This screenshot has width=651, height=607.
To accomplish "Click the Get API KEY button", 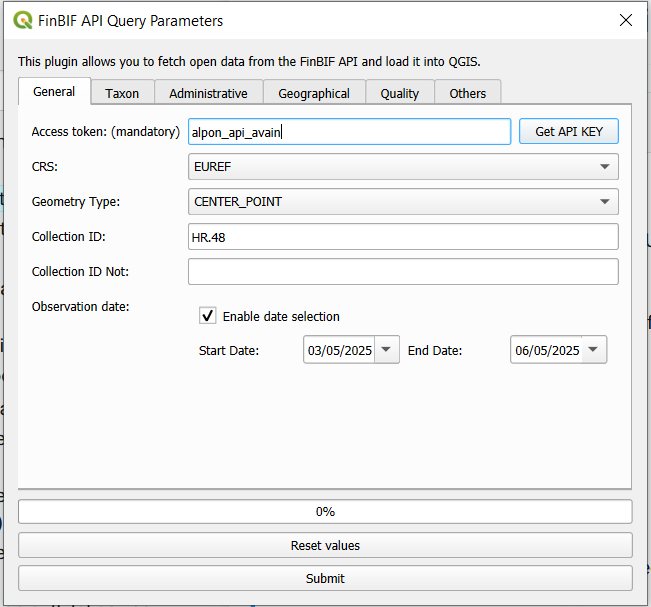I will point(569,132).
